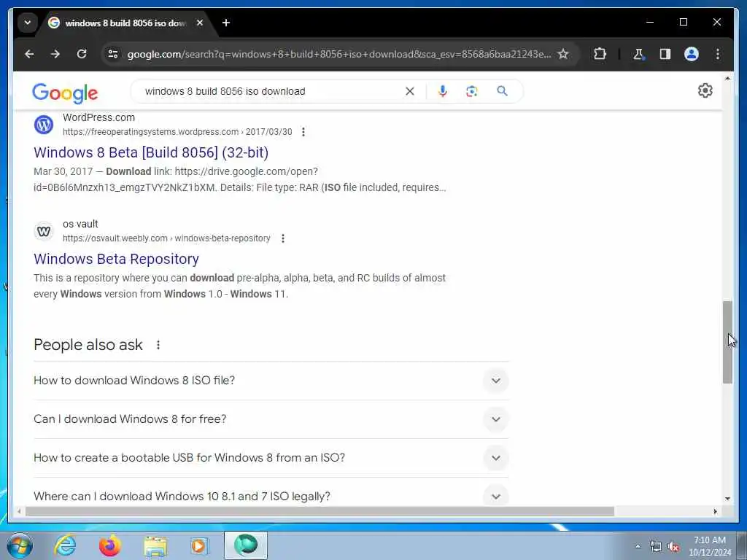Open more options for WordPress.com result
Image resolution: width=747 pixels, height=560 pixels.
[303, 132]
